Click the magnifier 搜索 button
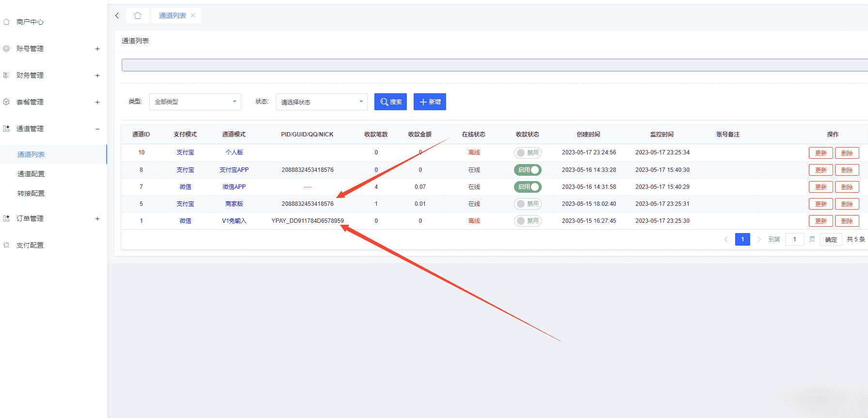Image resolution: width=868 pixels, height=418 pixels. [x=390, y=102]
